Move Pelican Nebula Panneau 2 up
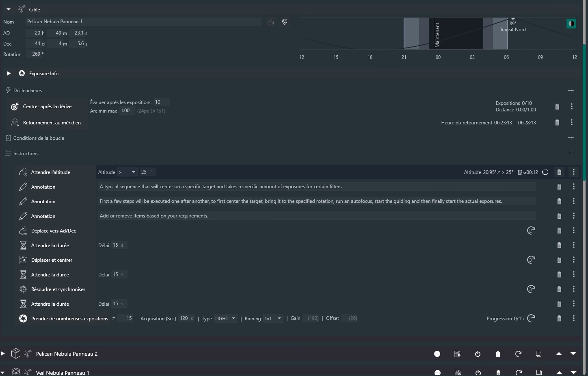This screenshot has height=376, width=588. [x=559, y=354]
